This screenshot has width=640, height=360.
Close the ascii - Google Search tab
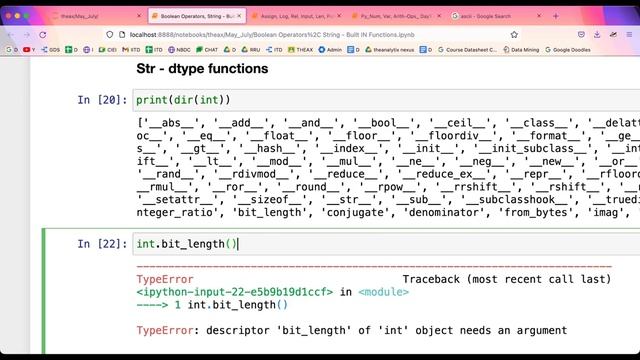tap(539, 16)
